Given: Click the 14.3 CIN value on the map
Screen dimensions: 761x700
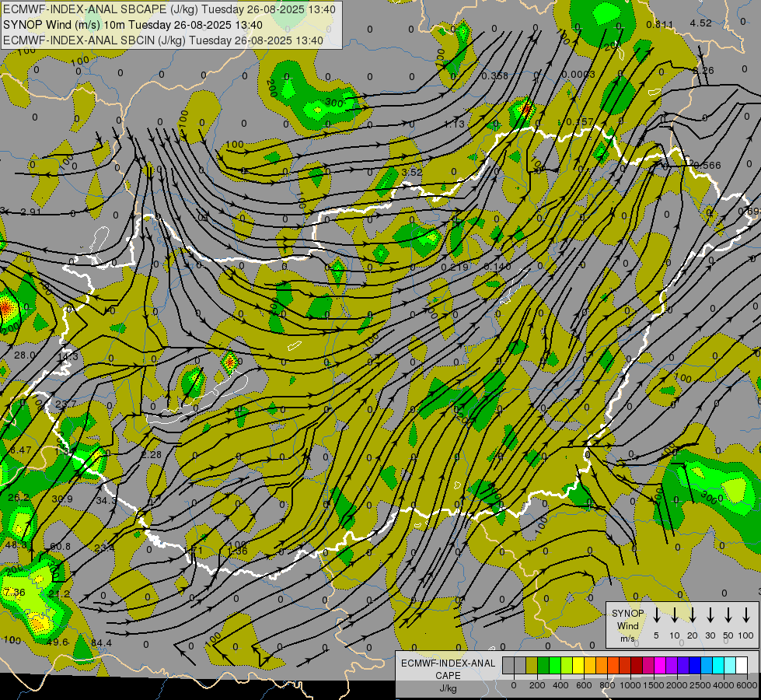Looking at the screenshot, I should (x=68, y=356).
